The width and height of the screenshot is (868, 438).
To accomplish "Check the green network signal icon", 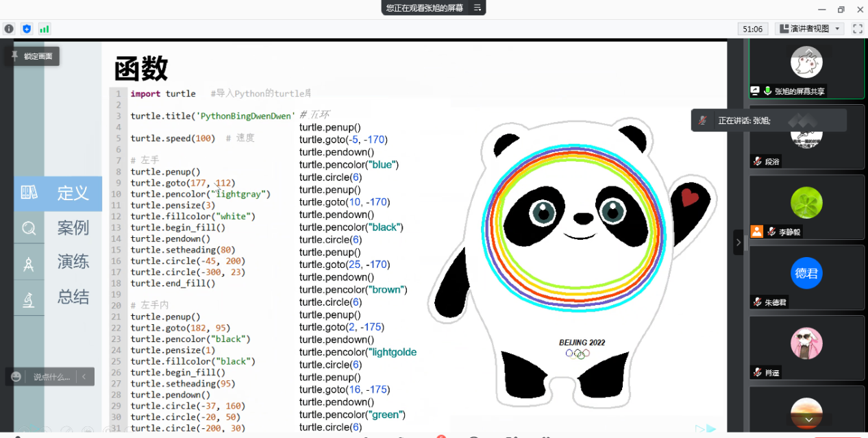I will click(x=45, y=29).
